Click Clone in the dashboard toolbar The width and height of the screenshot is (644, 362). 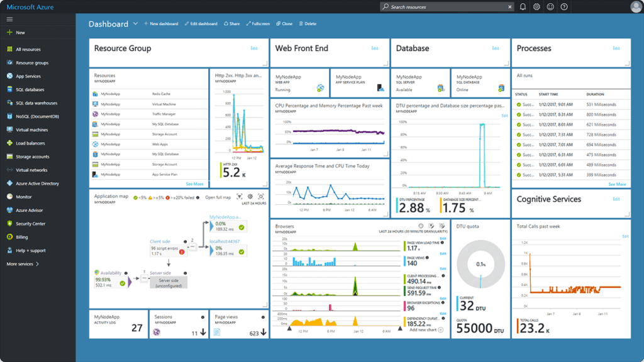pos(284,23)
